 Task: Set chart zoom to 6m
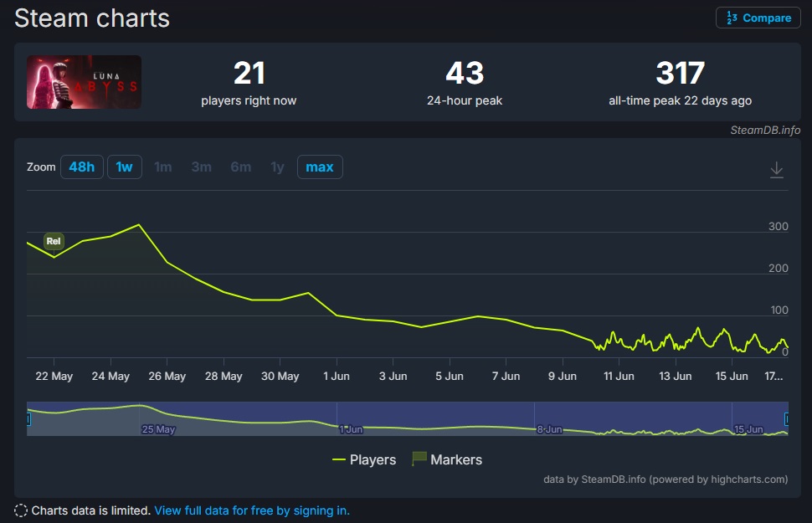coord(241,167)
